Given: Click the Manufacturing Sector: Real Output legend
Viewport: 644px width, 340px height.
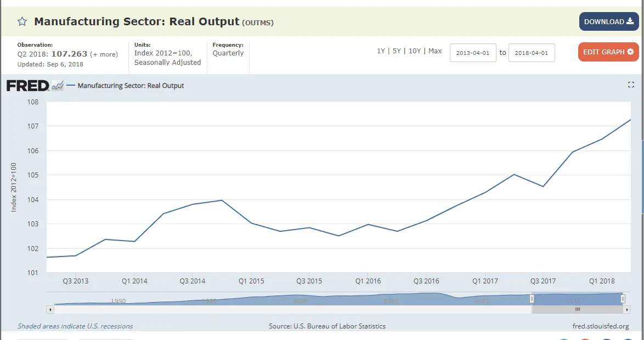Looking at the screenshot, I should [x=125, y=86].
